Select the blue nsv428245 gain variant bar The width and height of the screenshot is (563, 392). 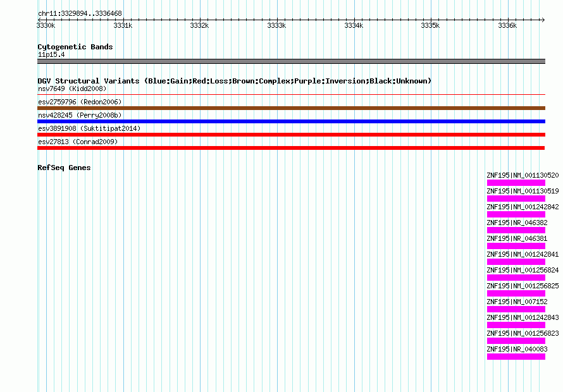[291, 121]
